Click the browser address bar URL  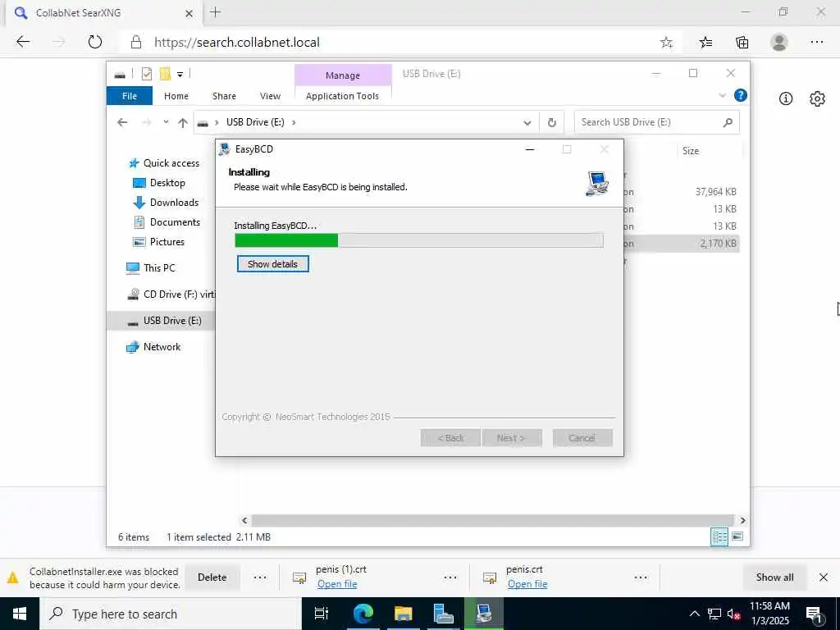point(237,43)
